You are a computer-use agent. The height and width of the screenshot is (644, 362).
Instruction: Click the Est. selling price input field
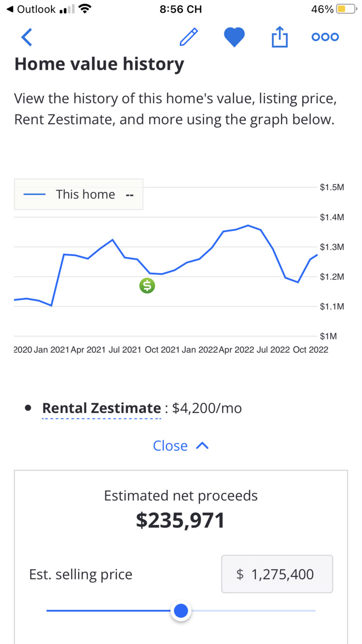pos(277,574)
